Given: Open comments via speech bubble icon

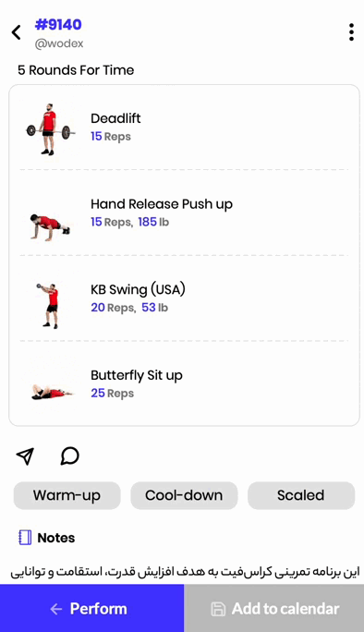Looking at the screenshot, I should point(69,456).
